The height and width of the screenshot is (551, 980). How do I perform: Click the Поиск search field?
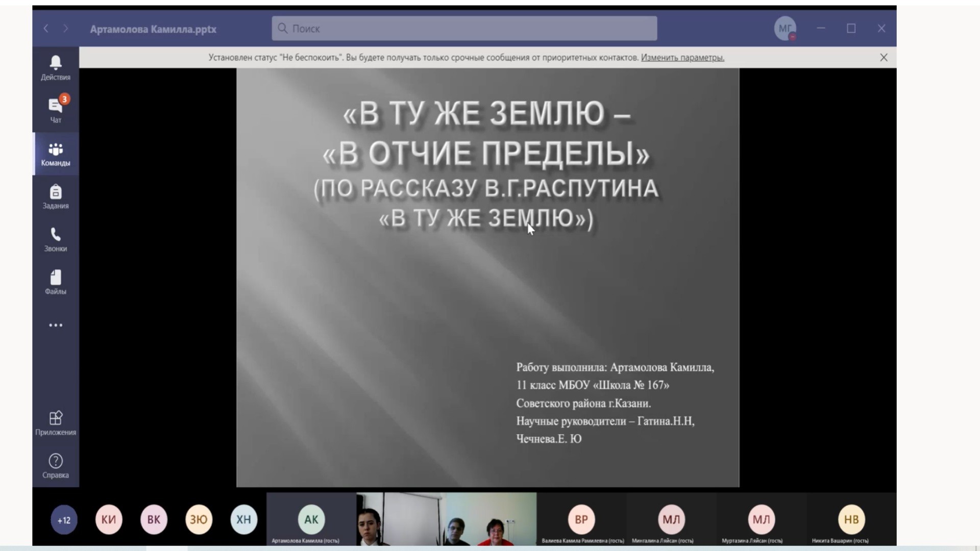coord(464,29)
